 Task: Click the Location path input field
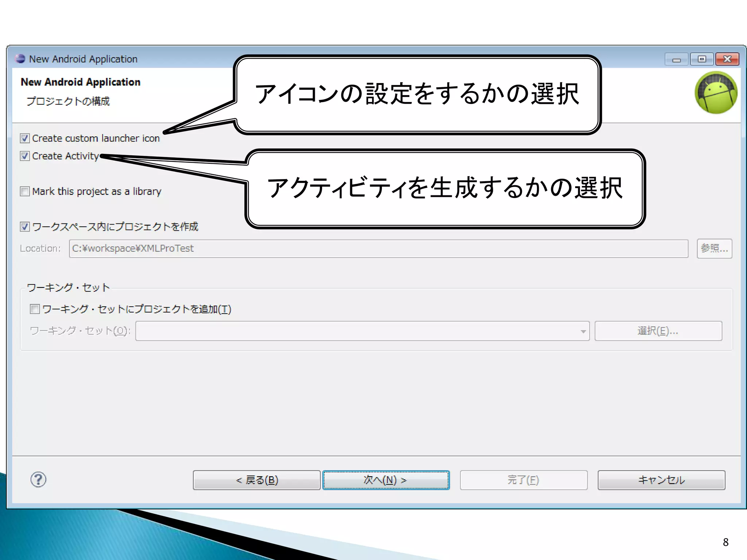click(379, 249)
